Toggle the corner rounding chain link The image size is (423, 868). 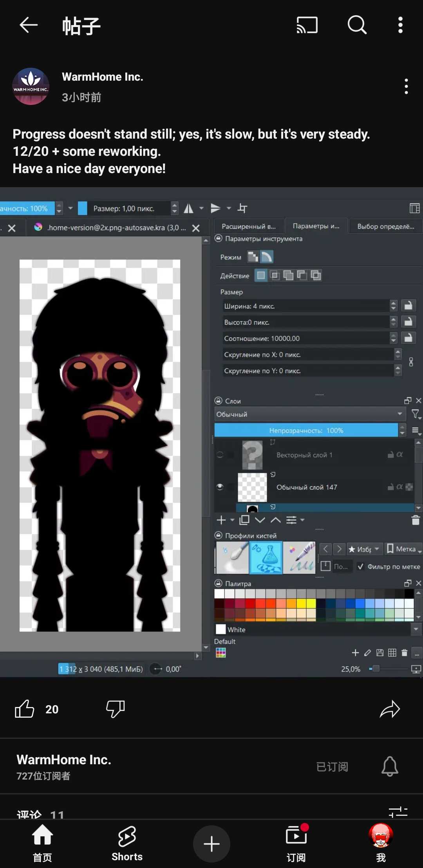[x=411, y=362]
